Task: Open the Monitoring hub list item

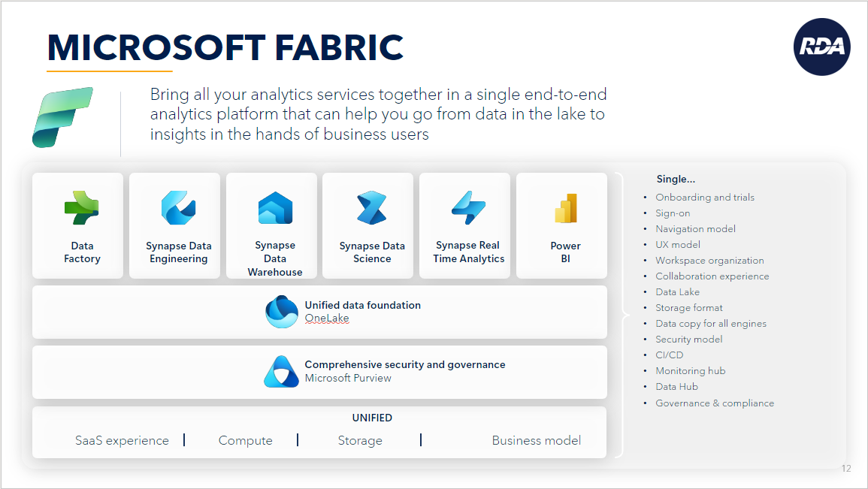Action: point(691,370)
